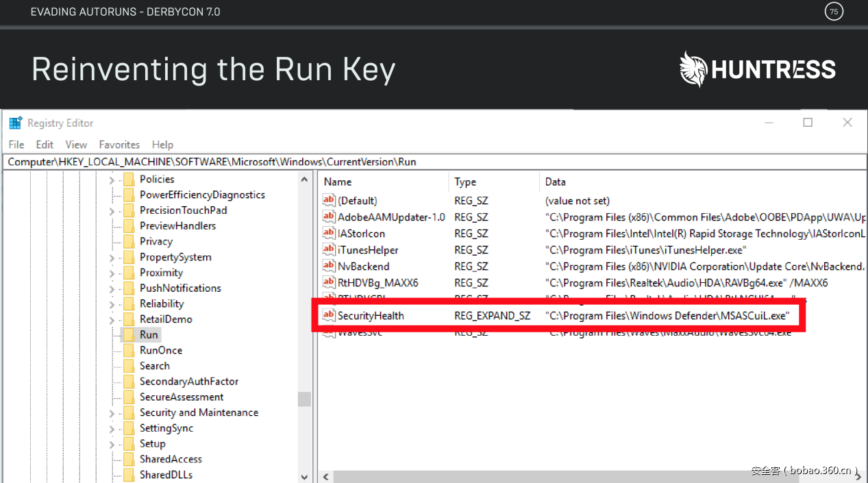This screenshot has width=868, height=483.
Task: Click the Registry Editor app icon
Action: point(15,123)
